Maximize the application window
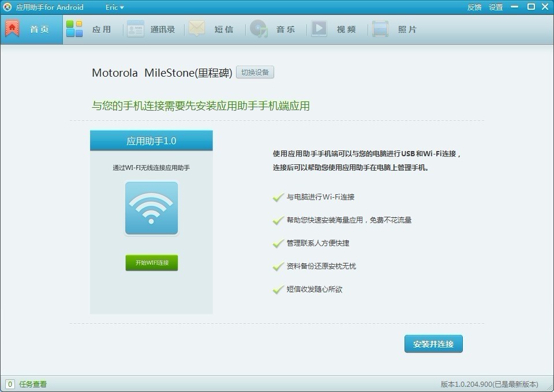Image resolution: width=554 pixels, height=392 pixels. [x=531, y=7]
